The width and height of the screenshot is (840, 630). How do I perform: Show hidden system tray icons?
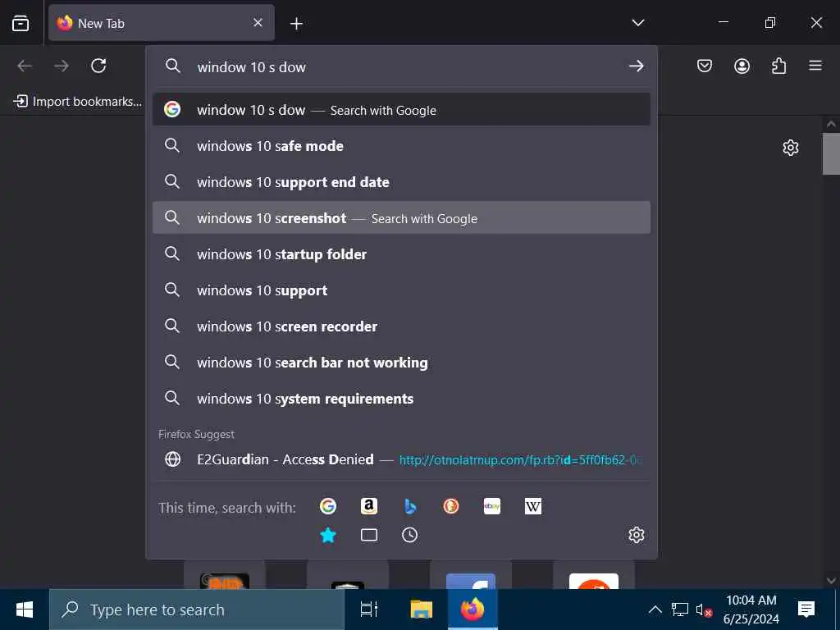pos(655,609)
